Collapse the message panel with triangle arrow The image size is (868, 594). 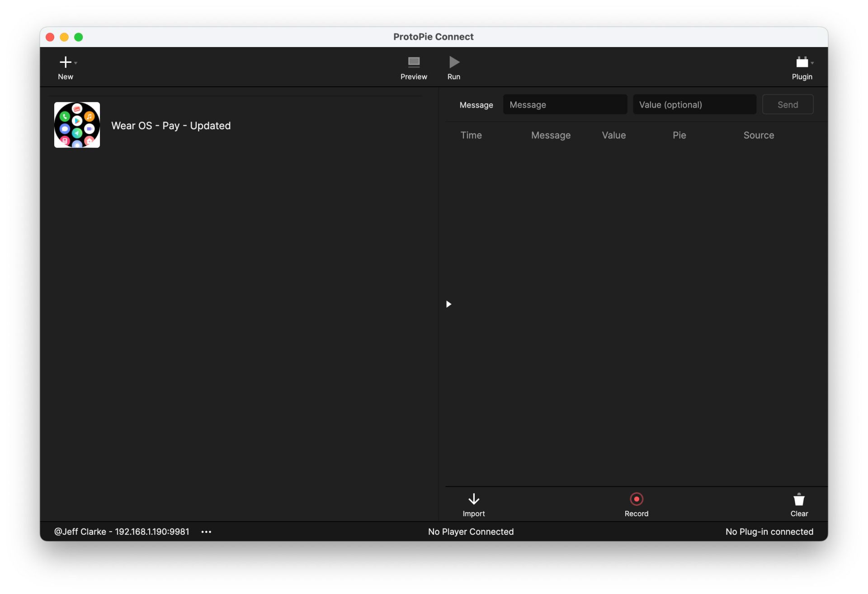[448, 304]
